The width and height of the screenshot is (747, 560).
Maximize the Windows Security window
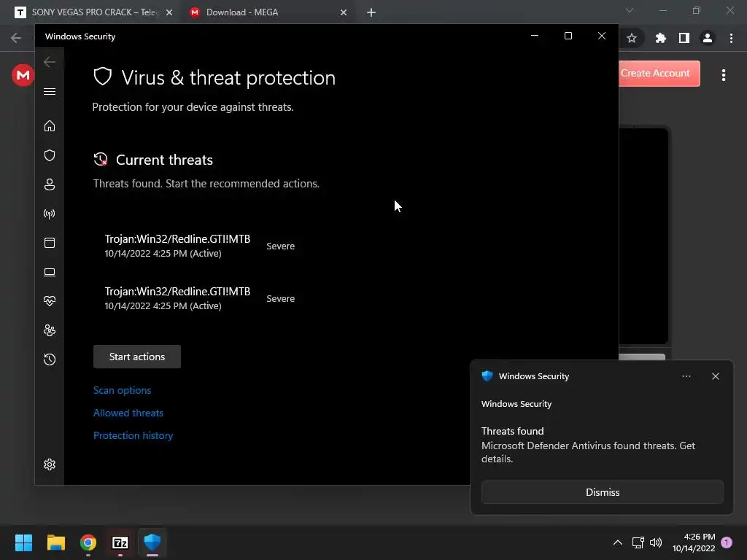pos(568,36)
